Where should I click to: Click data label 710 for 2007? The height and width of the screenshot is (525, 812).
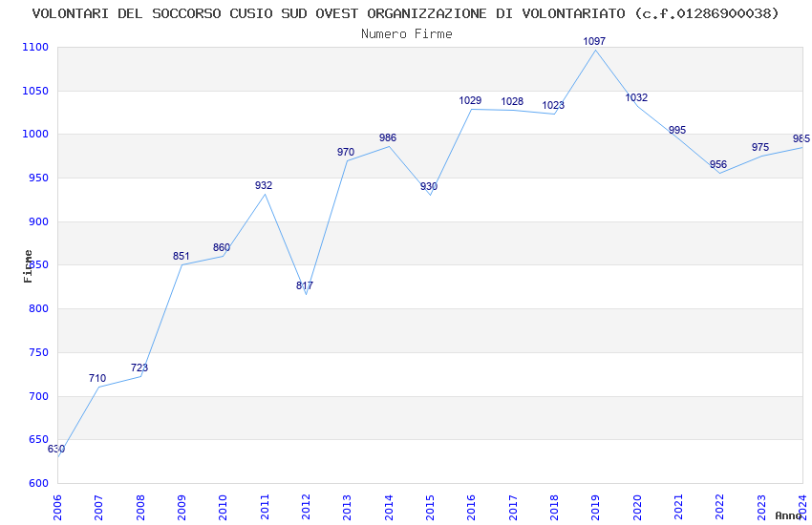point(97,378)
